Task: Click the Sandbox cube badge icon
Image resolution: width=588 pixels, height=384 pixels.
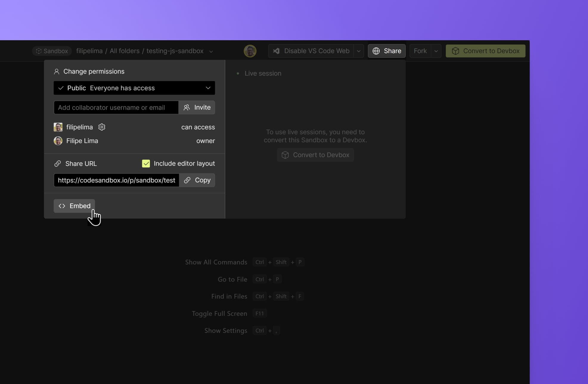Action: 39,51
